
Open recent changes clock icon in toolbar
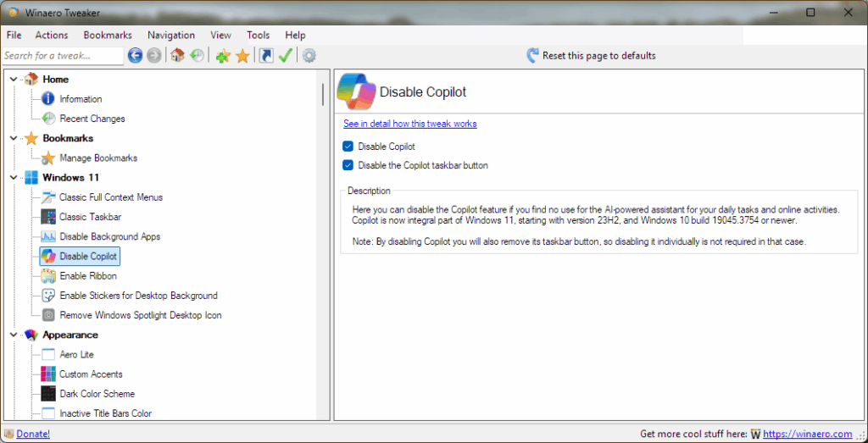pos(197,55)
